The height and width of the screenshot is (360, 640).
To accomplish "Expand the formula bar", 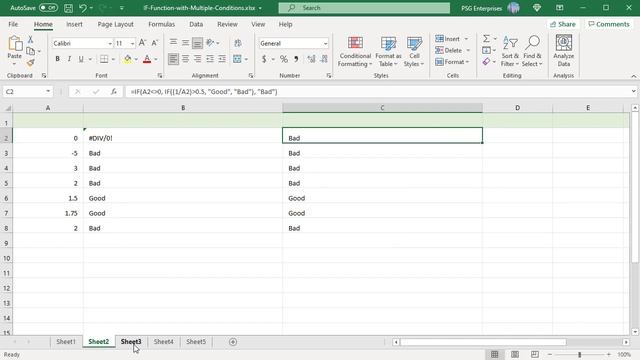I will pos(633,91).
